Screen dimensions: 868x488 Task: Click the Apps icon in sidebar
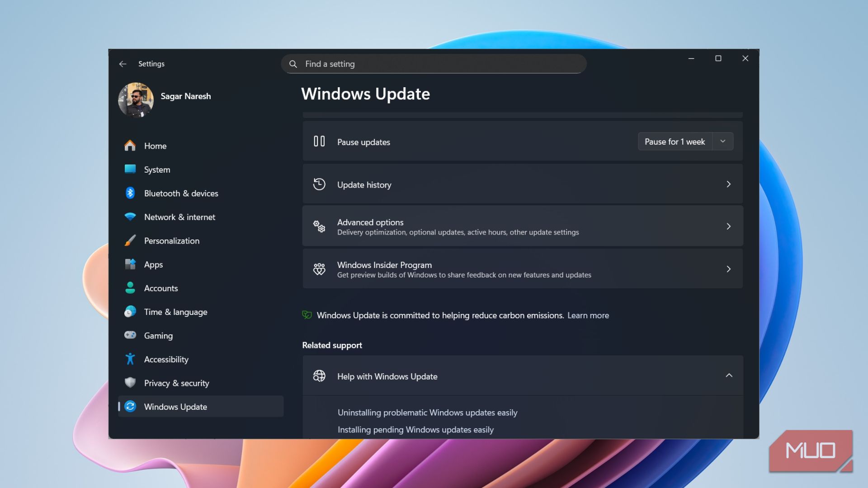(x=130, y=264)
